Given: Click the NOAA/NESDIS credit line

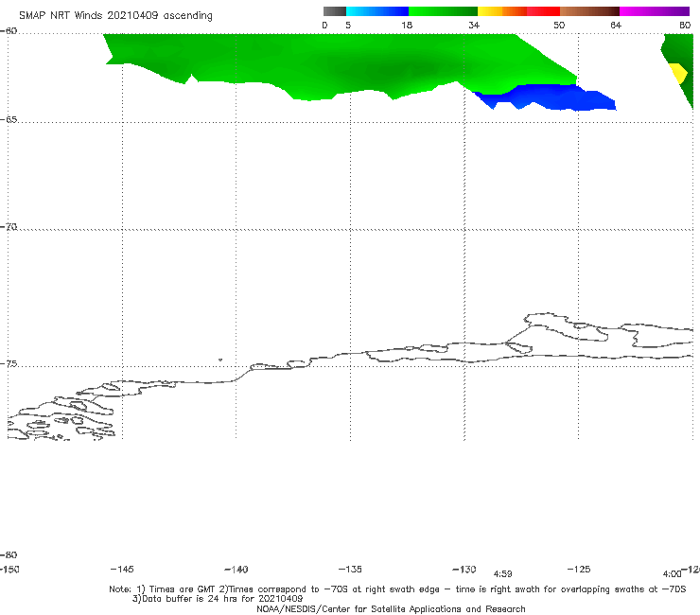Looking at the screenshot, I should coord(391,608).
